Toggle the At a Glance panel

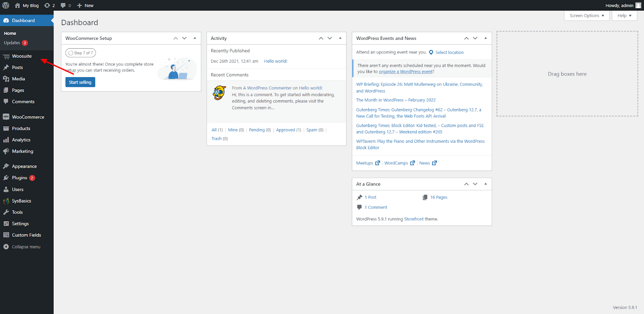485,184
